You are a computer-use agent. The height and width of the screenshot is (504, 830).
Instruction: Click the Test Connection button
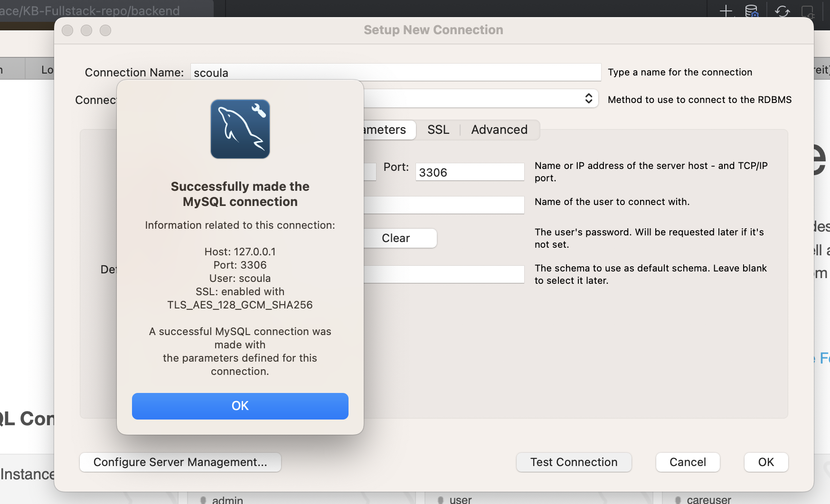[574, 462]
